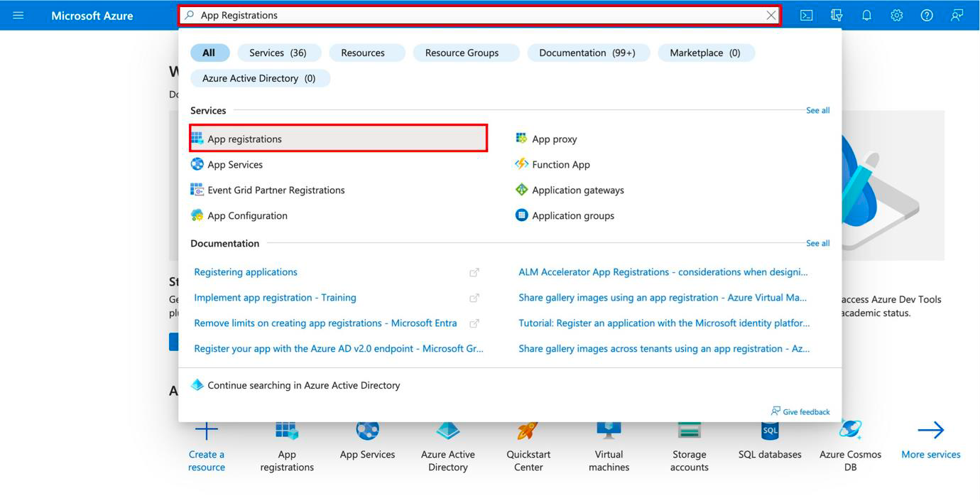Click external-link icon beside Implement app registration
980x501 pixels.
coord(474,298)
